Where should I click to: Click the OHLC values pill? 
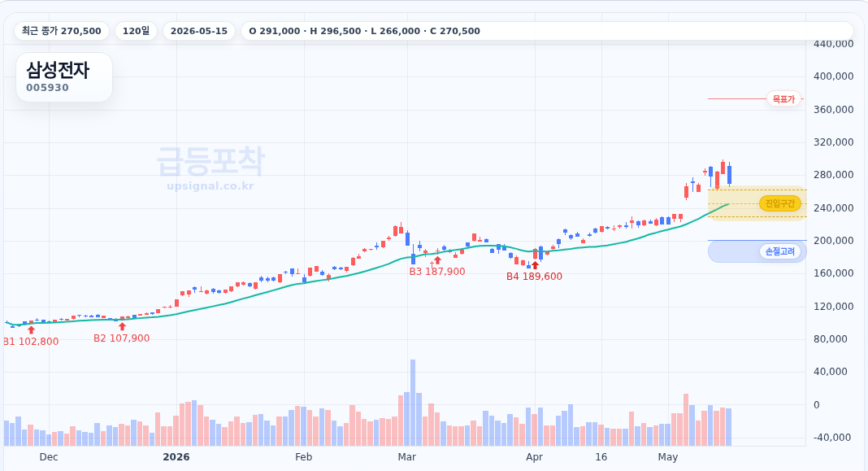point(547,31)
